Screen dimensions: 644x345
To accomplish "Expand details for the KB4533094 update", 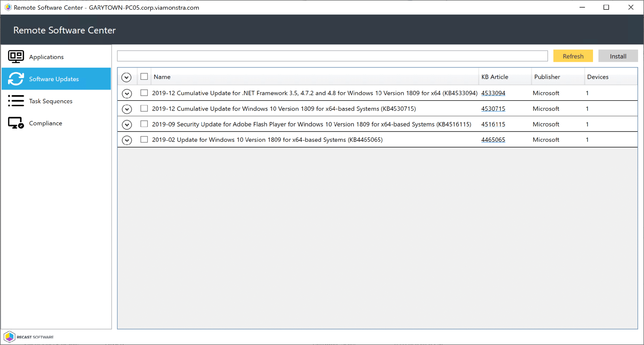I will coord(127,93).
